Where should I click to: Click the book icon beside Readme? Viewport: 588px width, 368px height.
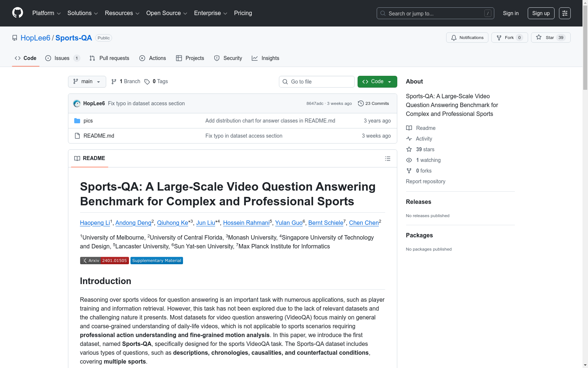tap(409, 128)
